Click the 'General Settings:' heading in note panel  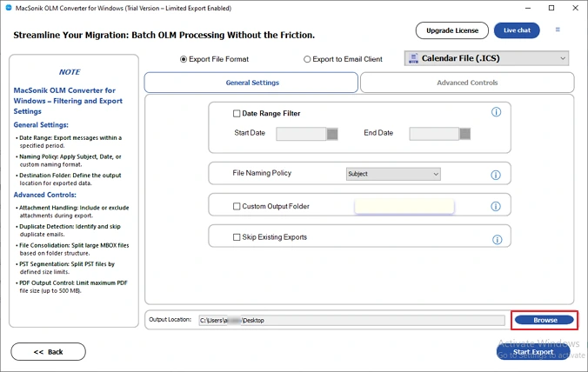point(41,125)
